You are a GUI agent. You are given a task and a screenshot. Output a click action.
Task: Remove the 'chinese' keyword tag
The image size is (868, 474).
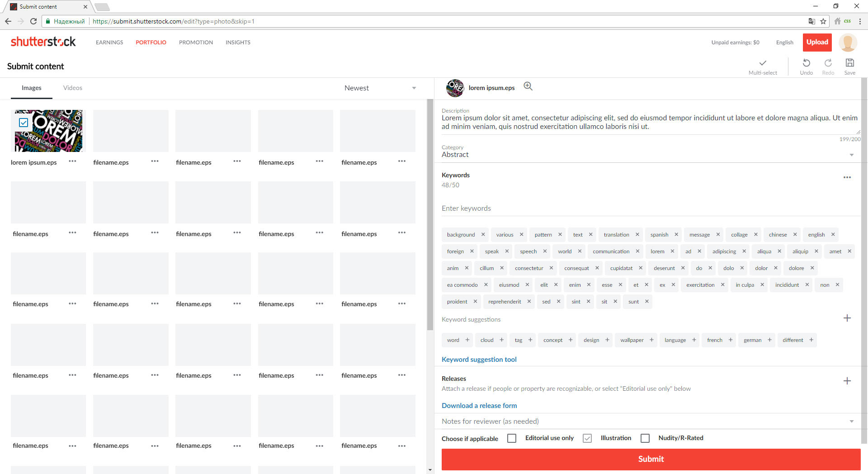[795, 234]
